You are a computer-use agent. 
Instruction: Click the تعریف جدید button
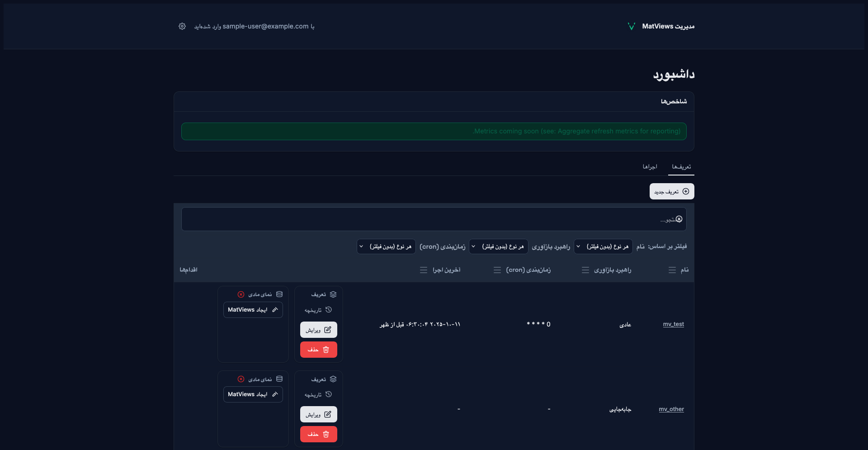click(x=672, y=192)
